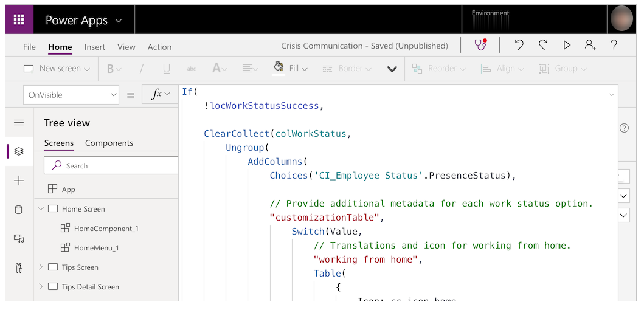Screen dimensions: 644x310
Task: Click the Undo arrow icon
Action: pyautogui.click(x=519, y=46)
